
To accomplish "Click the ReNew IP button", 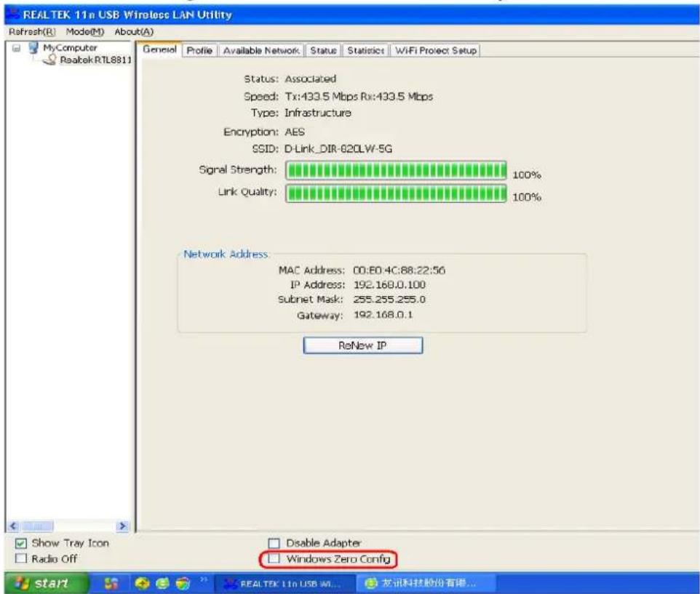I will pyautogui.click(x=362, y=345).
